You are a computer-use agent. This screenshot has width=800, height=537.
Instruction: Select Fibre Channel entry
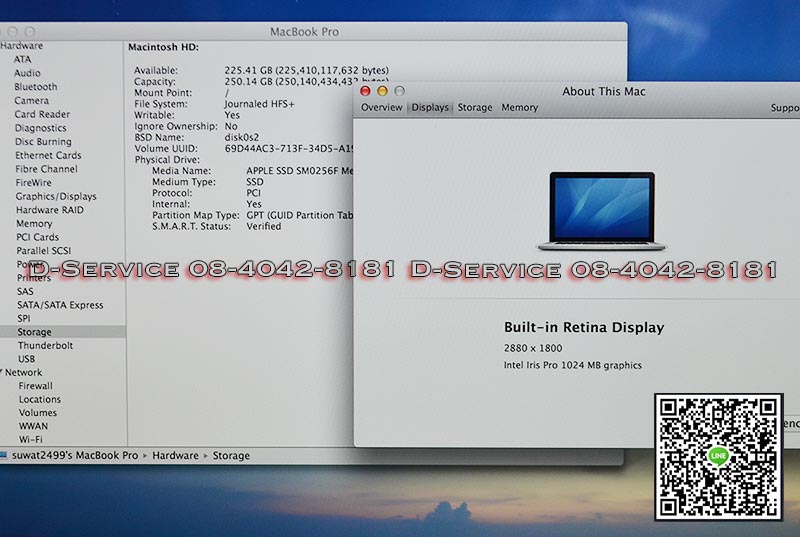46,169
